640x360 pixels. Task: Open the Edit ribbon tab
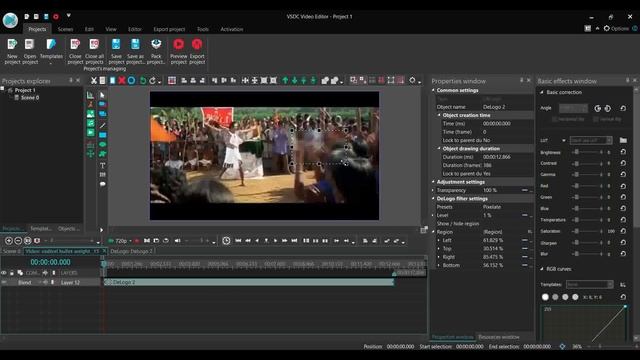89,29
